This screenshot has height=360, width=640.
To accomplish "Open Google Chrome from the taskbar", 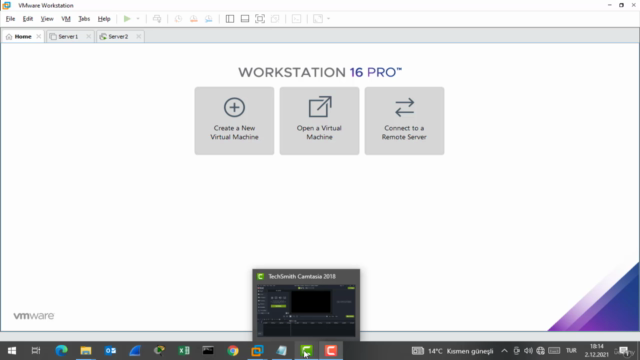I will 233,351.
